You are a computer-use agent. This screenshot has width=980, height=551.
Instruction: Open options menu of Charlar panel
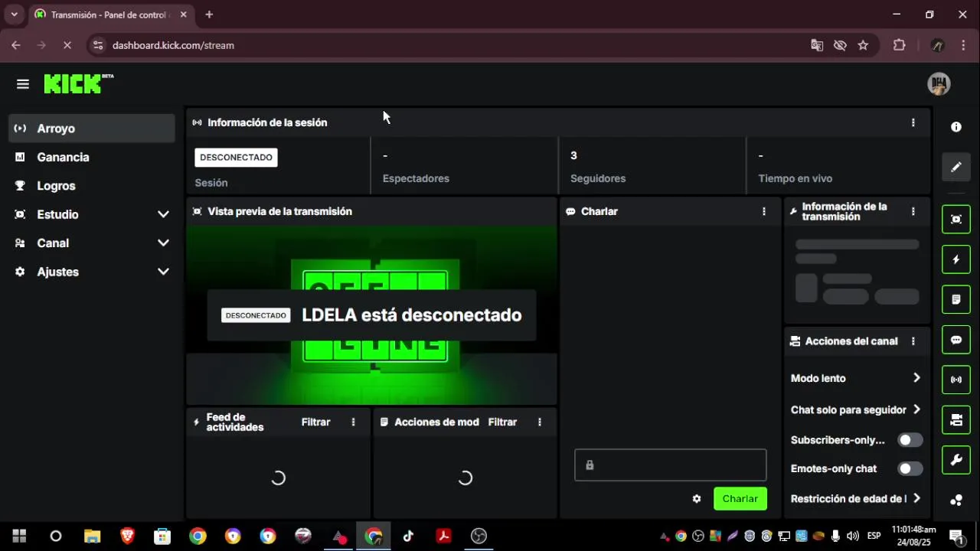tap(763, 211)
